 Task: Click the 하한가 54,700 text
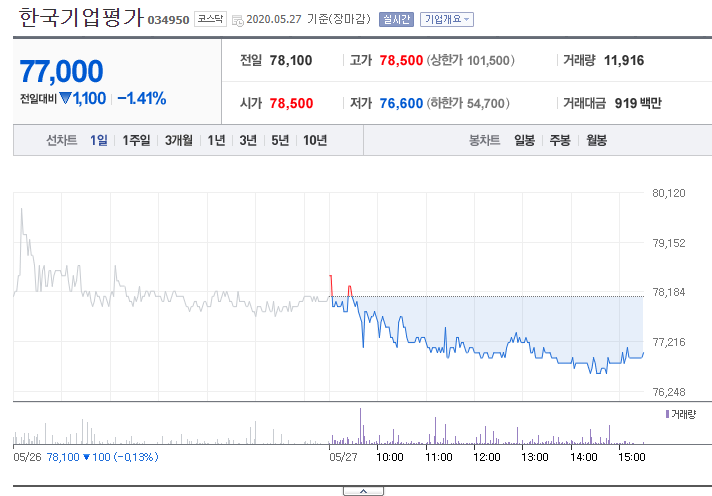click(x=468, y=104)
